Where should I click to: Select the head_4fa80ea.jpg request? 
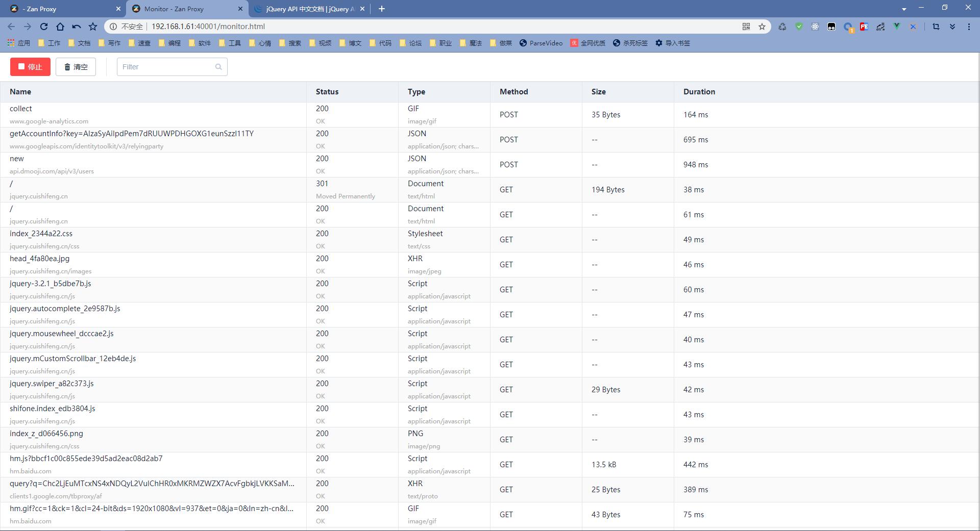point(490,265)
